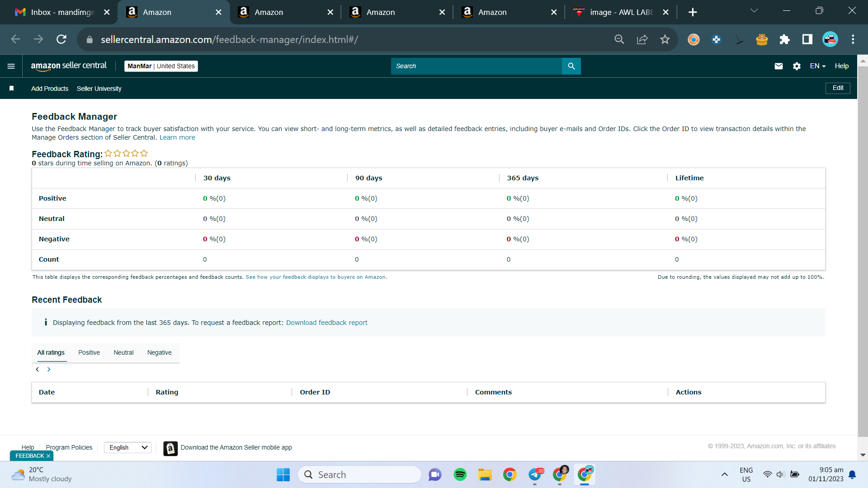Open Program Policies in the footer
This screenshot has width=868, height=488.
pyautogui.click(x=69, y=447)
